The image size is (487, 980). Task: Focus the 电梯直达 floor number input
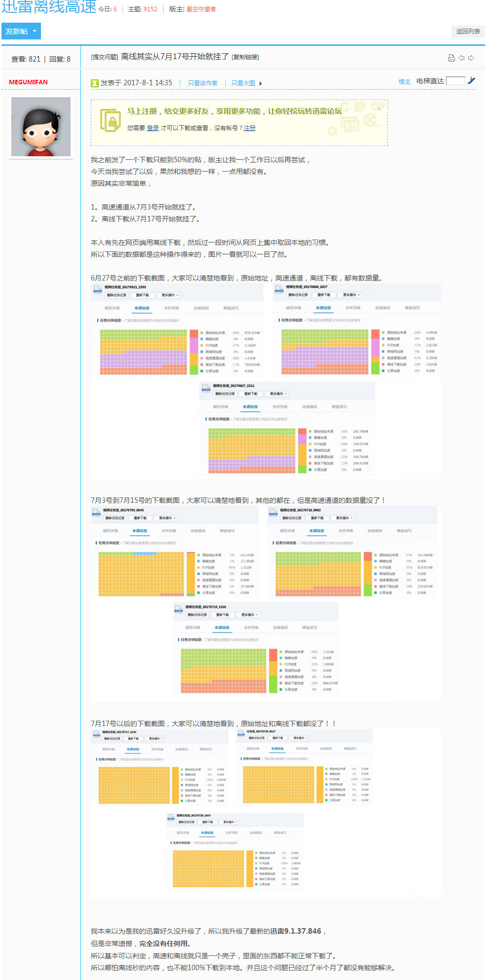coord(455,81)
